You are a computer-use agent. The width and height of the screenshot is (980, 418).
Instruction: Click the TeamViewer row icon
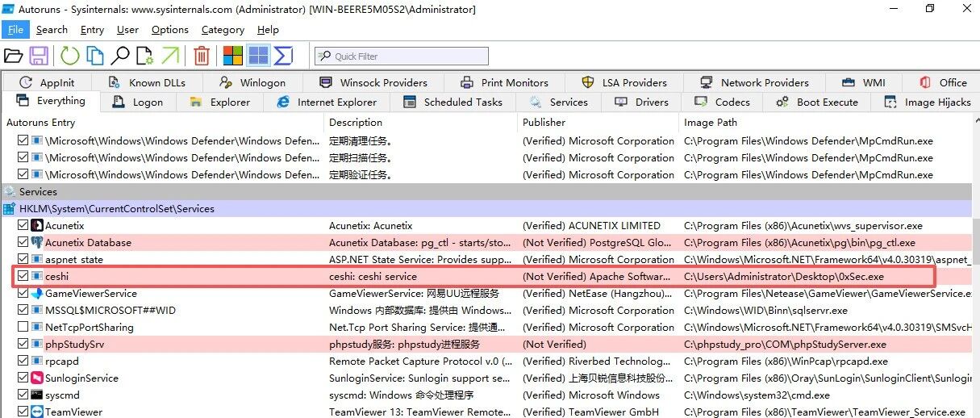pyautogui.click(x=37, y=412)
